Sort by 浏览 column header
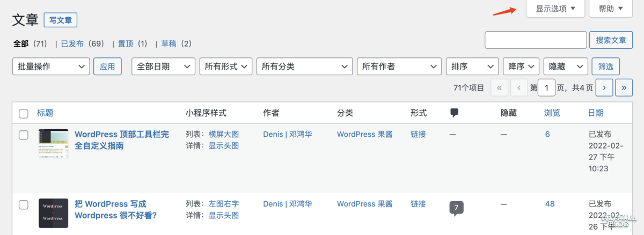This screenshot has width=644, height=235. 552,113
